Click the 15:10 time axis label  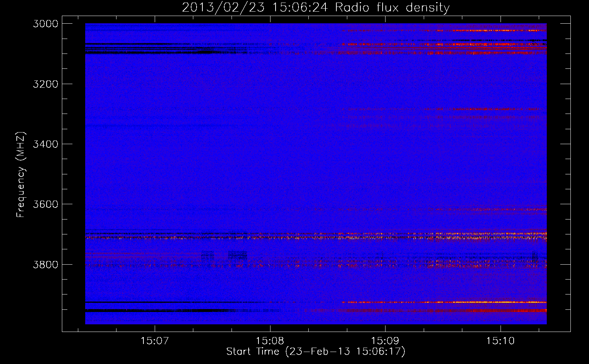tap(500, 341)
